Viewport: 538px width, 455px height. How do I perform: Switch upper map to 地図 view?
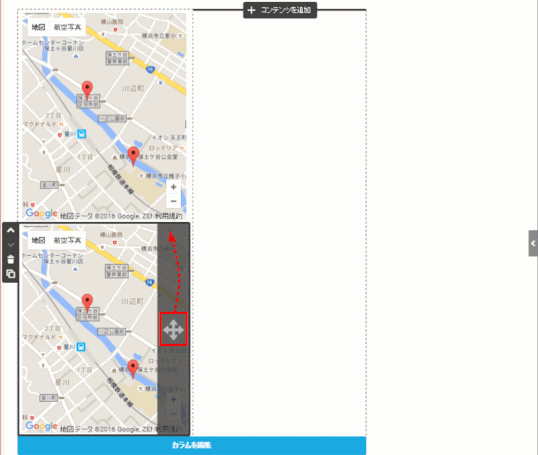pos(38,27)
